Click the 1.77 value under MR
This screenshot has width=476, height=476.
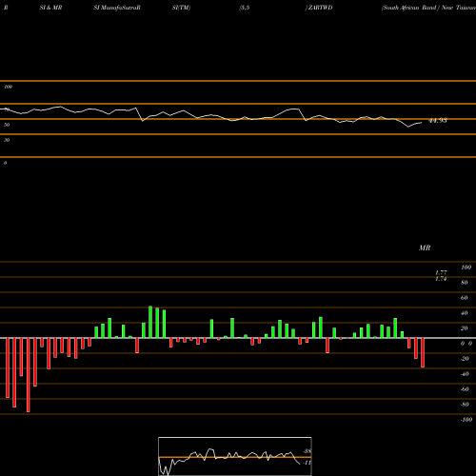[x=441, y=272]
